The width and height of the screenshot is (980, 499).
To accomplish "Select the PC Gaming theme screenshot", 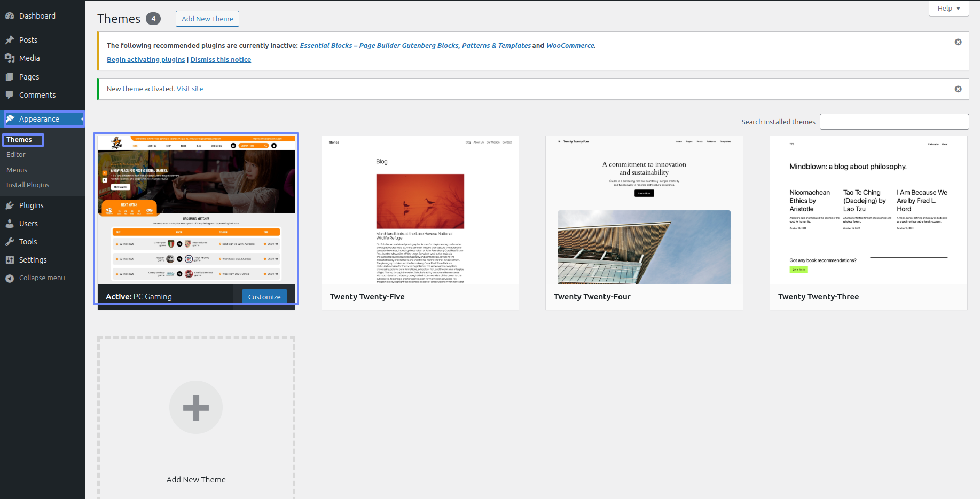I will coord(196,210).
